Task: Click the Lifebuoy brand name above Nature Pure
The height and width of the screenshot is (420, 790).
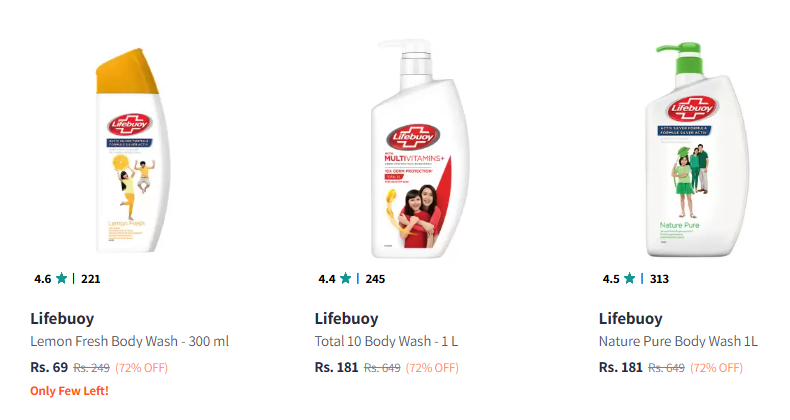Action: [630, 319]
